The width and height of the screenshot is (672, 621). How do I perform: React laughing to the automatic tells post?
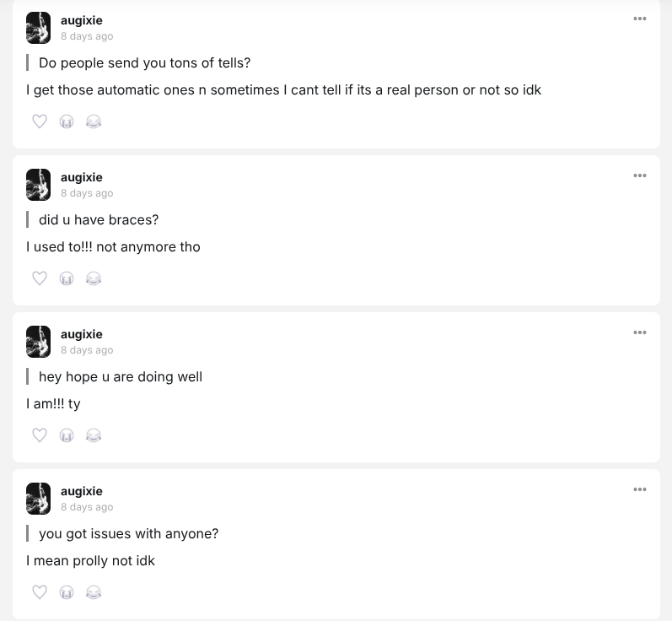[x=94, y=121]
